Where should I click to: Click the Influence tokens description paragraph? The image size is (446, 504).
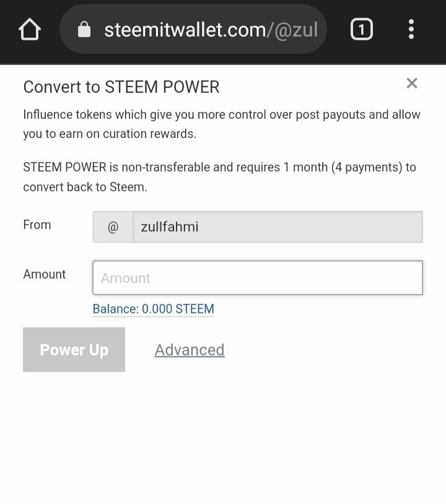point(222,124)
